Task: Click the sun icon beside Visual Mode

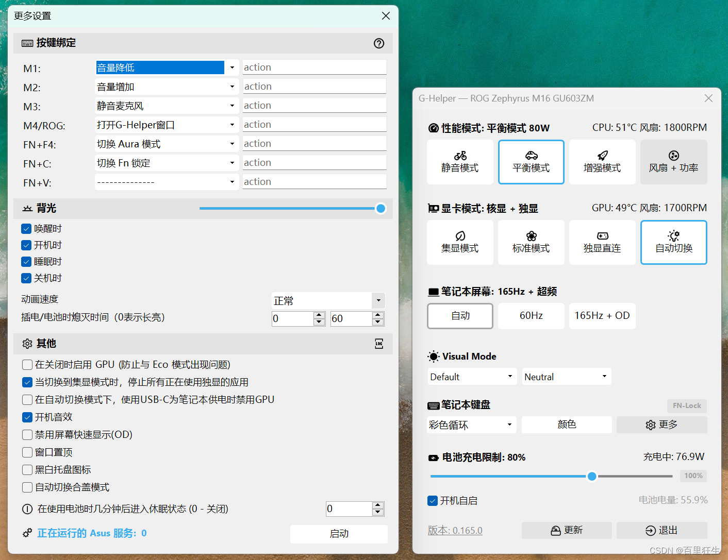Action: (x=434, y=357)
